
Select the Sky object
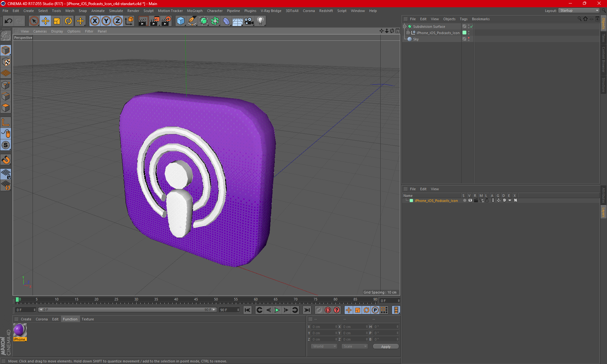tap(416, 39)
